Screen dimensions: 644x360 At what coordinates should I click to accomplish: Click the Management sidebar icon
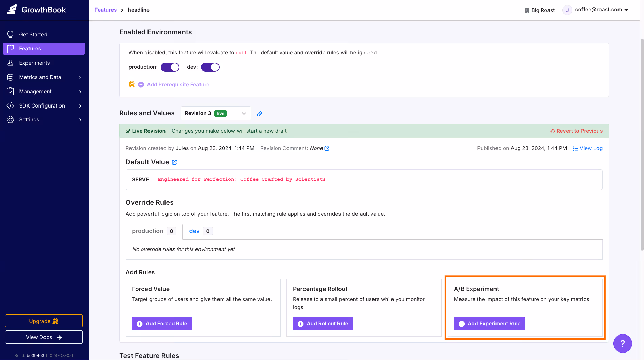11,91
